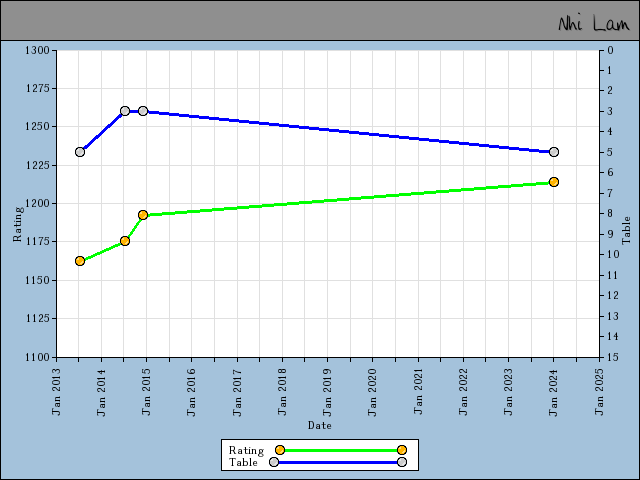Click the Jan 2017 date label

(x=237, y=392)
